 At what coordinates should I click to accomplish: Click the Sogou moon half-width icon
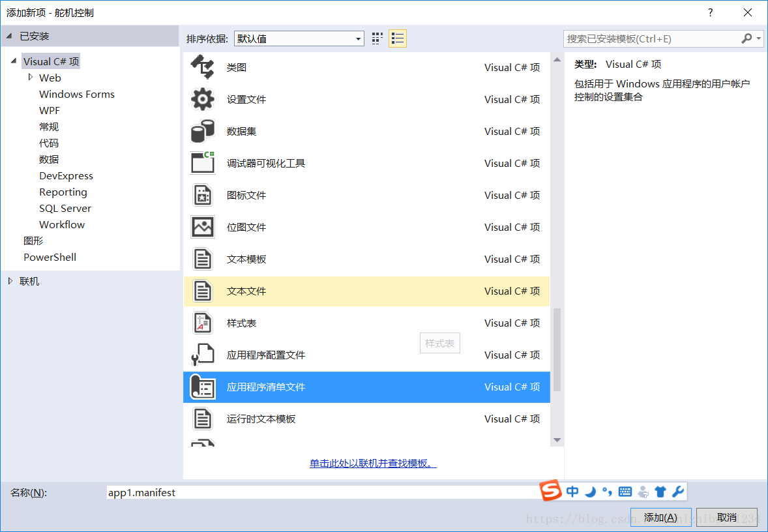point(591,492)
